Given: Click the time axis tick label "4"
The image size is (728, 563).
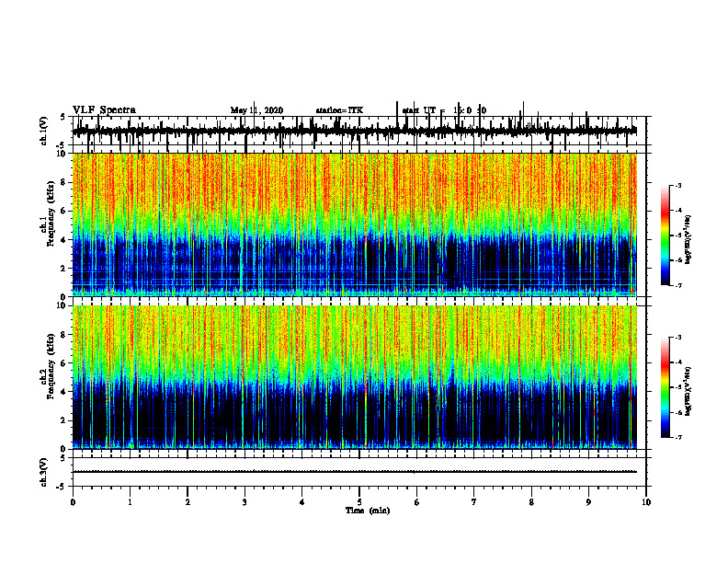Looking at the screenshot, I should [x=301, y=502].
